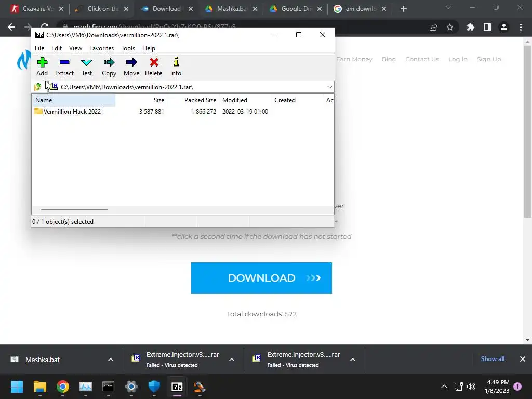Open the Help menu in 7-Zip
The width and height of the screenshot is (532, 399).
[149, 48]
